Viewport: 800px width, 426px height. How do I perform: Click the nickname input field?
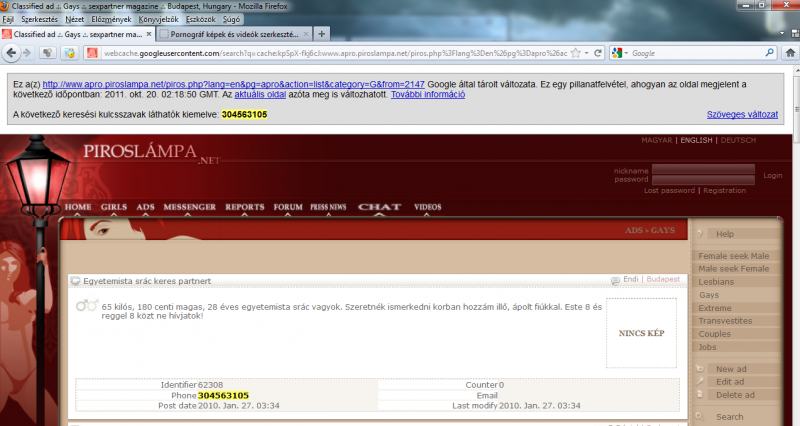tap(703, 170)
